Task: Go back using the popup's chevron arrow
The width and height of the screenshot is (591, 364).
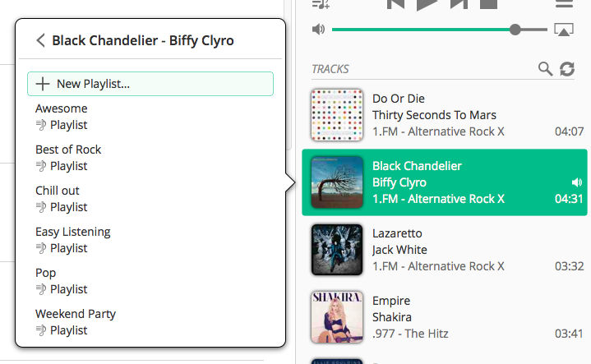Action: click(x=41, y=40)
